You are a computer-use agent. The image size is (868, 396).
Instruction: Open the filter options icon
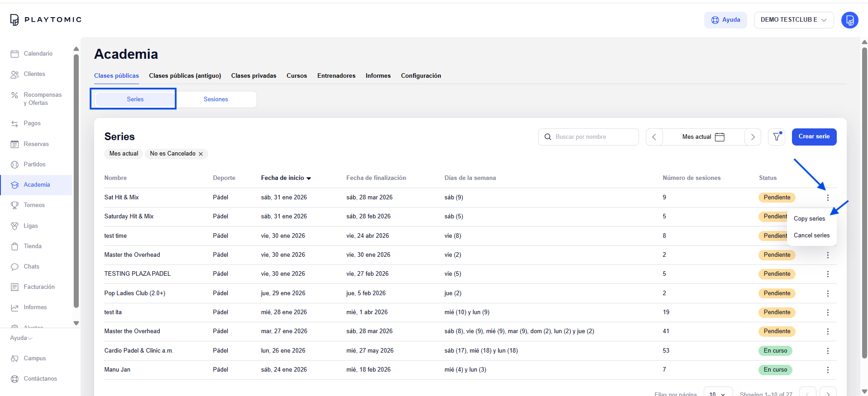click(777, 137)
